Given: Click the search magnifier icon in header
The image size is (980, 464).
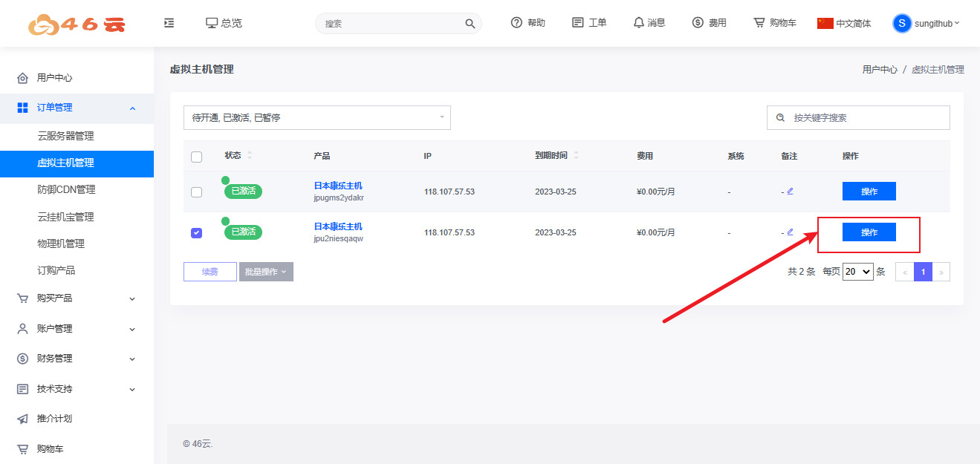Looking at the screenshot, I should pos(470,24).
